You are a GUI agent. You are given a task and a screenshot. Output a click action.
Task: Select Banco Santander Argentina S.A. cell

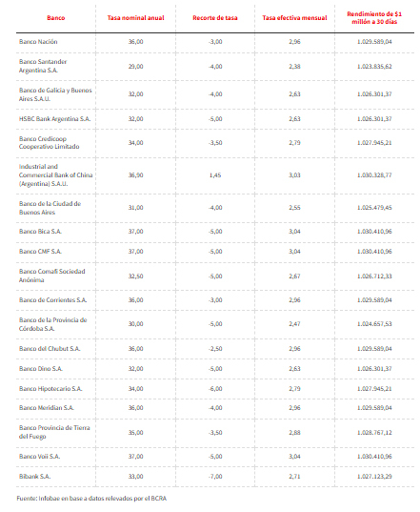pyautogui.click(x=43, y=66)
